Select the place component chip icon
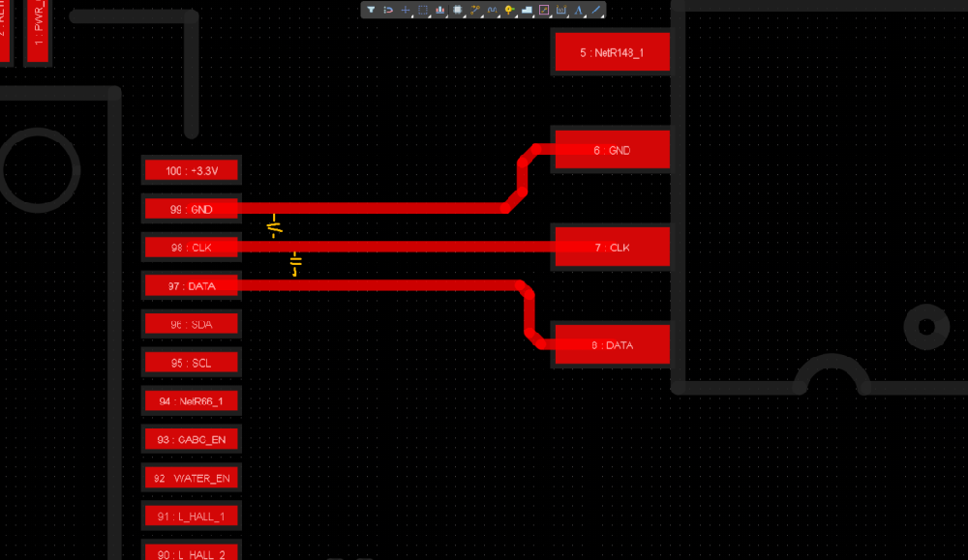The height and width of the screenshot is (560, 968). pyautogui.click(x=458, y=10)
